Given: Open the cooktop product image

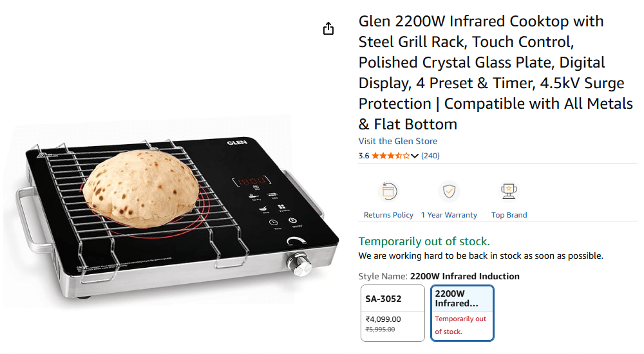Looking at the screenshot, I should coord(174,212).
